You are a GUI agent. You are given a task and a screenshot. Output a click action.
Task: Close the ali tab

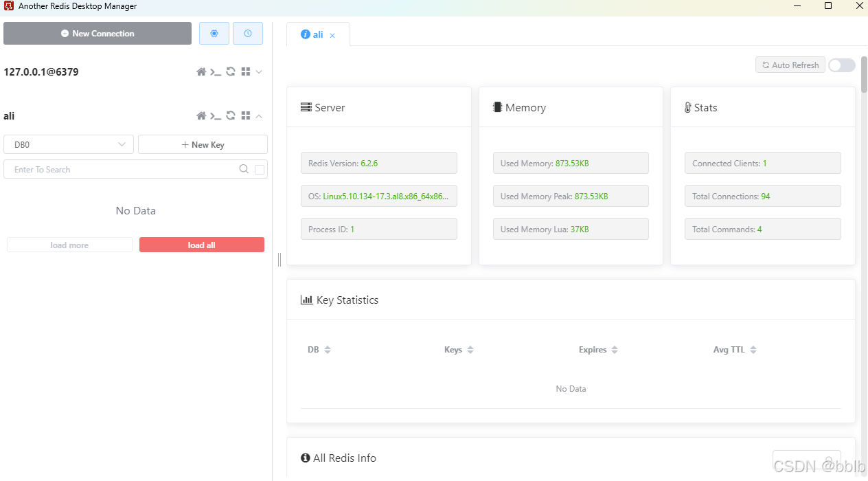pyautogui.click(x=332, y=35)
